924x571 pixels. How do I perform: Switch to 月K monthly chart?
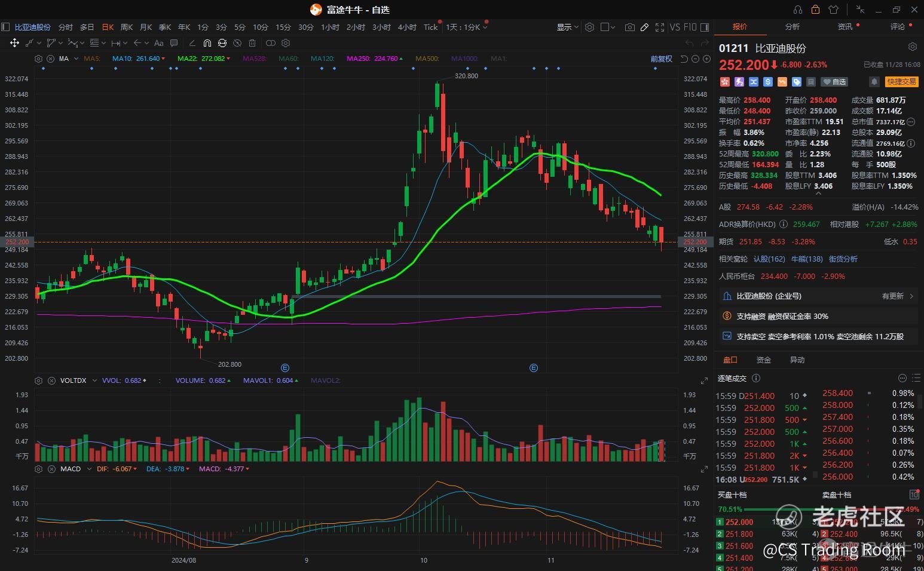(146, 27)
